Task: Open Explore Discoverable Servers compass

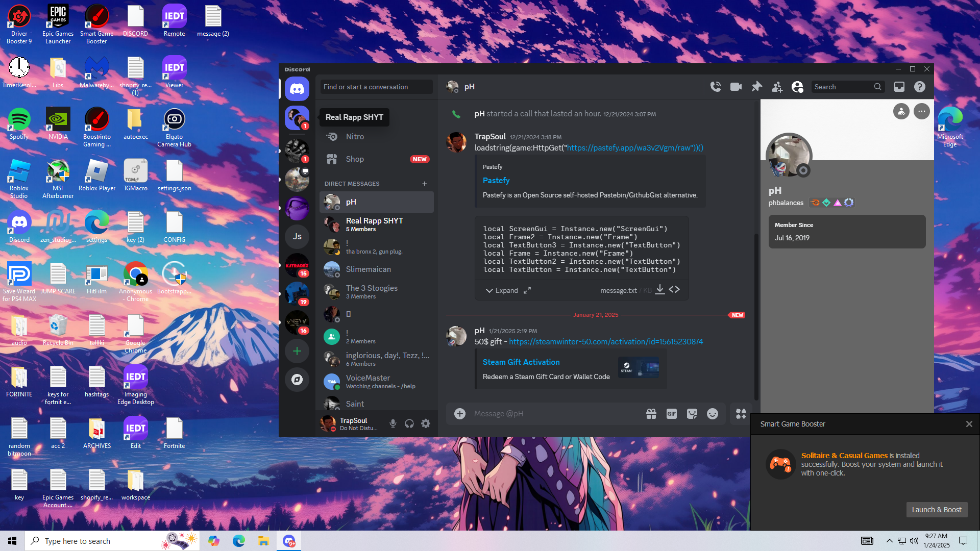Action: 297,380
